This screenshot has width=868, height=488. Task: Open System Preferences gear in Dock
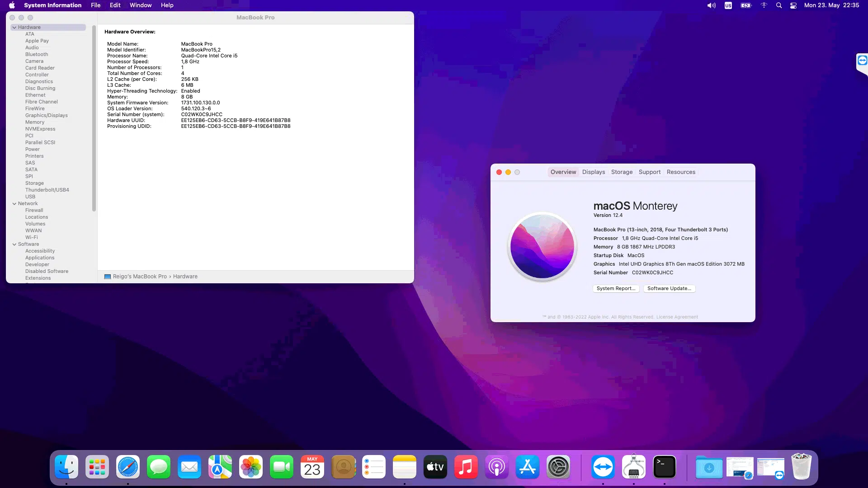[558, 467]
